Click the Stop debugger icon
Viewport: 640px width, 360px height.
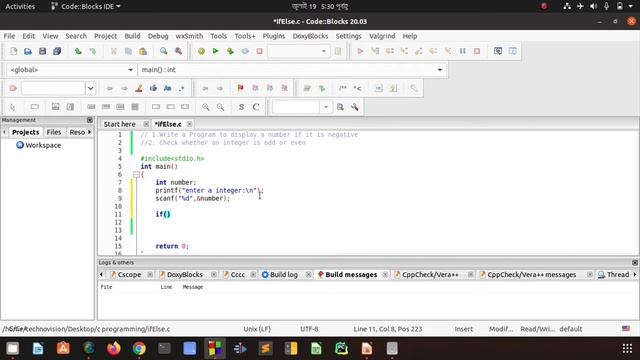477,51
